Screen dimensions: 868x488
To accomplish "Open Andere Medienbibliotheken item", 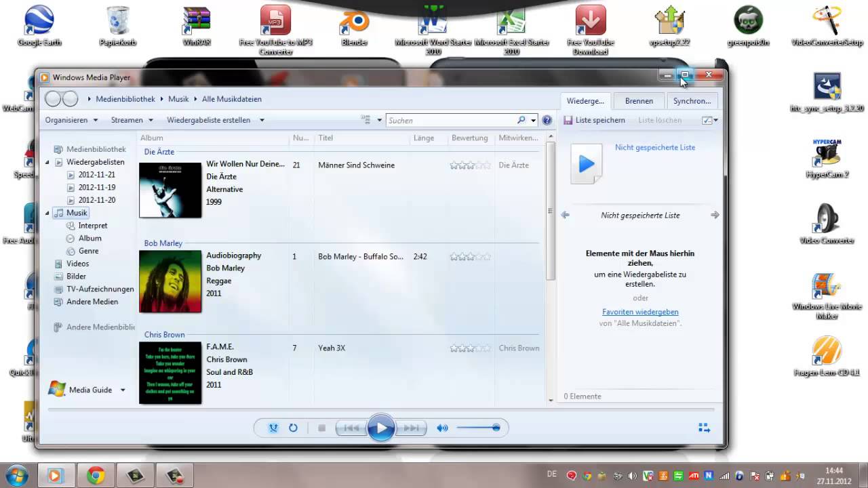I will (x=100, y=327).
